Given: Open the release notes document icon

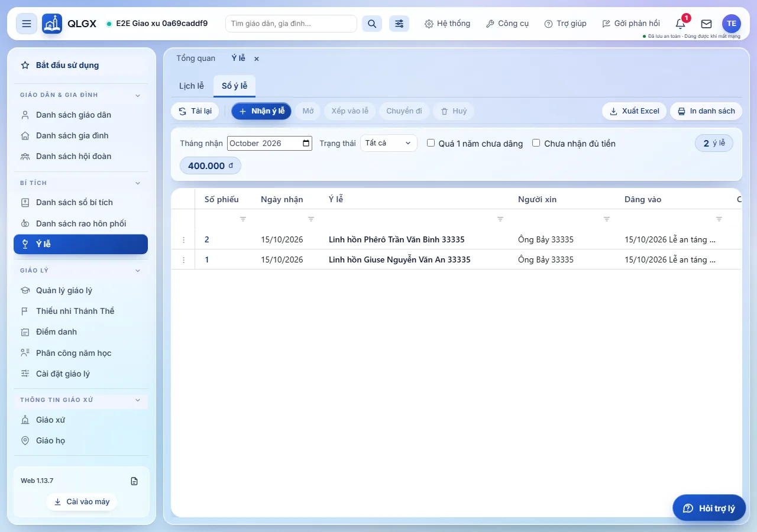Looking at the screenshot, I should coord(134,481).
